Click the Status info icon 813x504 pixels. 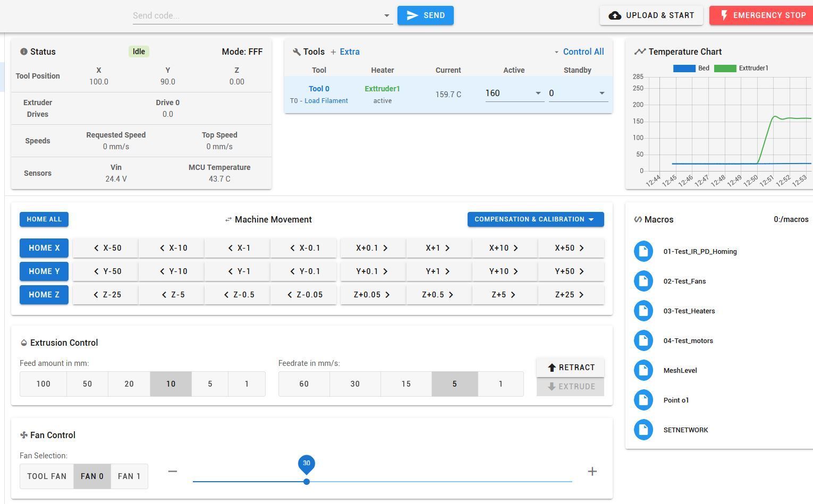(x=23, y=52)
